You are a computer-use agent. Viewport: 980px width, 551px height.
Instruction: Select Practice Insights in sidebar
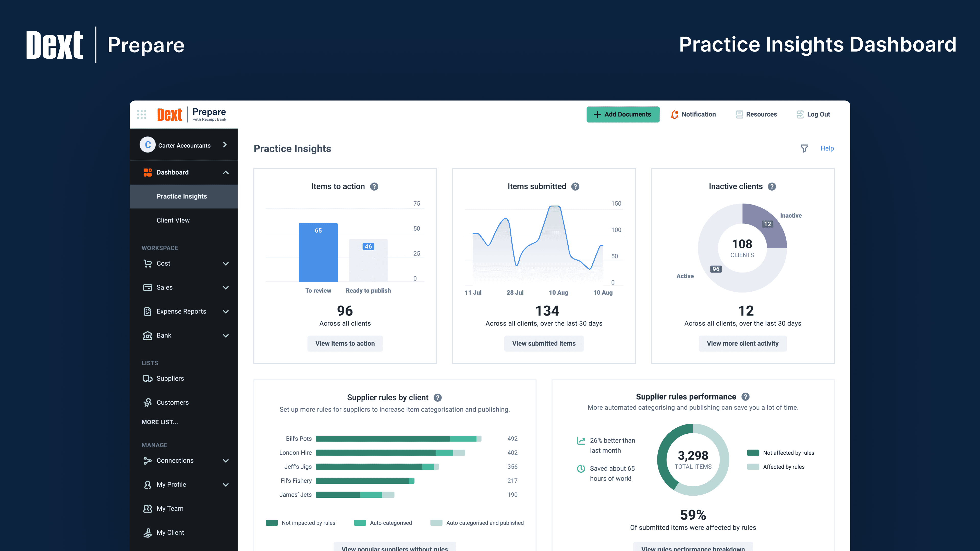tap(184, 196)
